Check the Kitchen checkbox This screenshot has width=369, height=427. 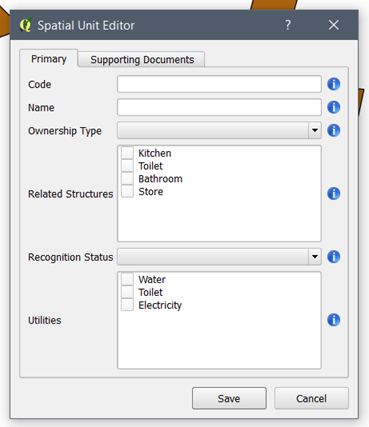point(127,153)
